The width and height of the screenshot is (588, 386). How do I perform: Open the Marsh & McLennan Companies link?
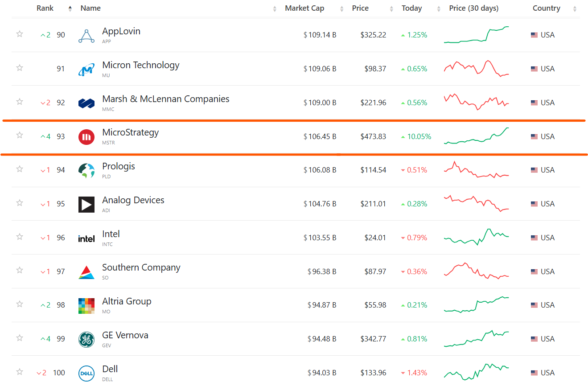click(x=165, y=99)
